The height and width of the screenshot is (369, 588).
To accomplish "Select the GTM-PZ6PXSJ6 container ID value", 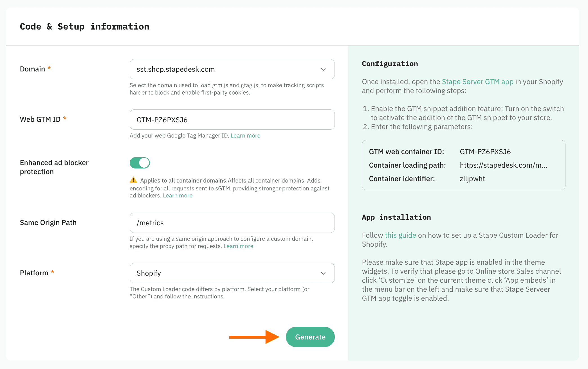I will tap(485, 152).
